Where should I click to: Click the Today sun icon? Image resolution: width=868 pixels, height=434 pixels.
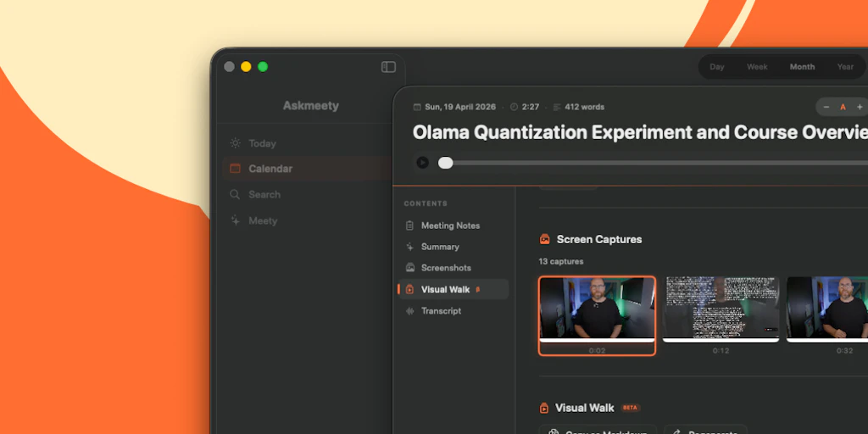(x=236, y=142)
